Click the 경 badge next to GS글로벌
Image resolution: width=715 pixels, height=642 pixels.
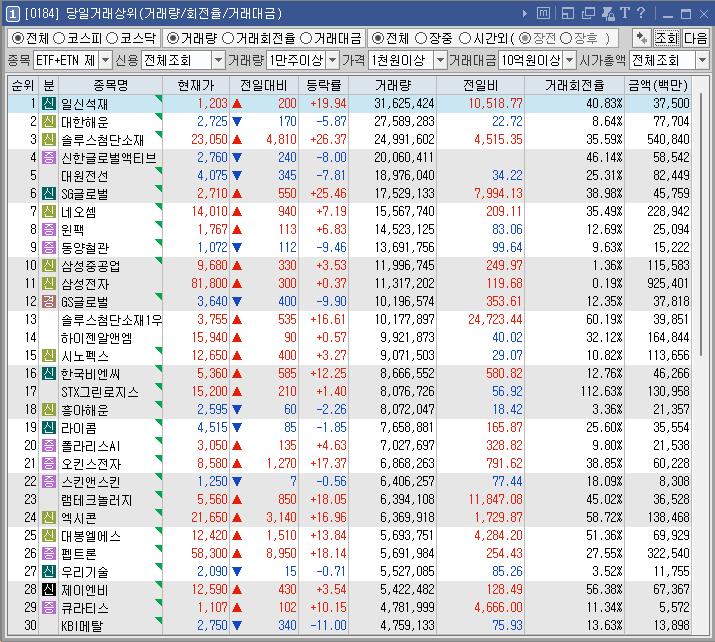(49, 301)
